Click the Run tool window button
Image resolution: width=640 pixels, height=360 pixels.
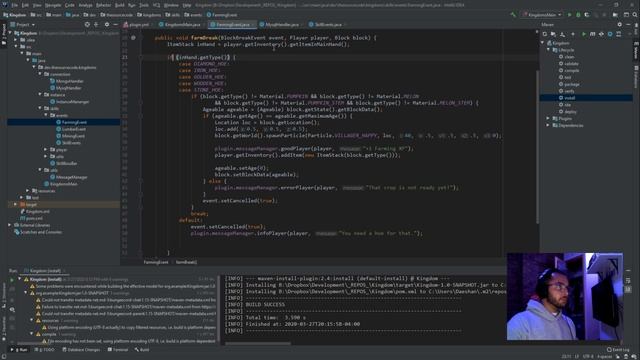(19, 350)
